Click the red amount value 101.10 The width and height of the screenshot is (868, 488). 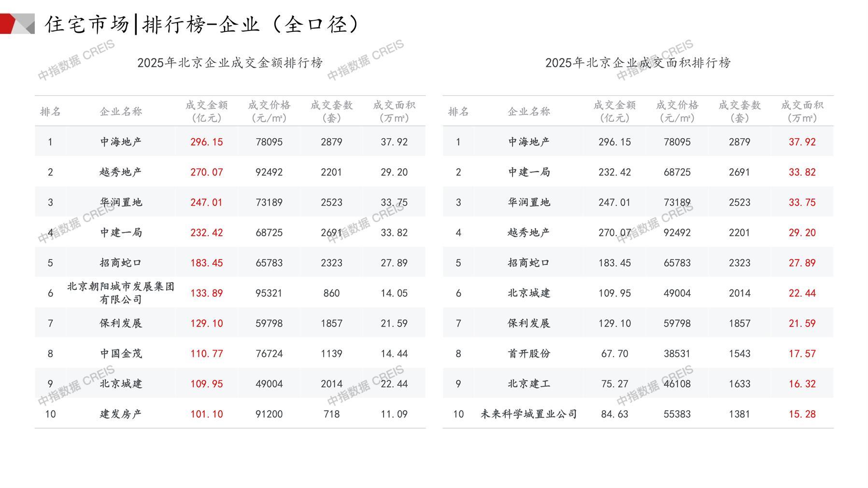206,414
